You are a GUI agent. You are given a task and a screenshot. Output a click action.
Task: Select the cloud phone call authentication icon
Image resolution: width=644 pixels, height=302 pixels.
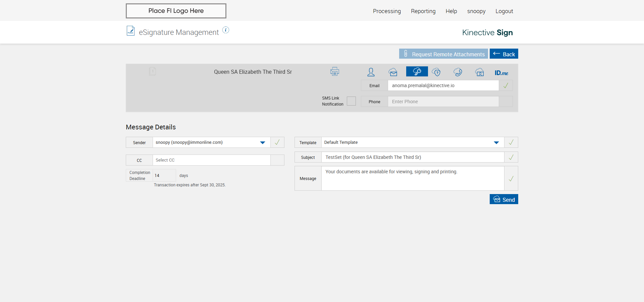458,72
